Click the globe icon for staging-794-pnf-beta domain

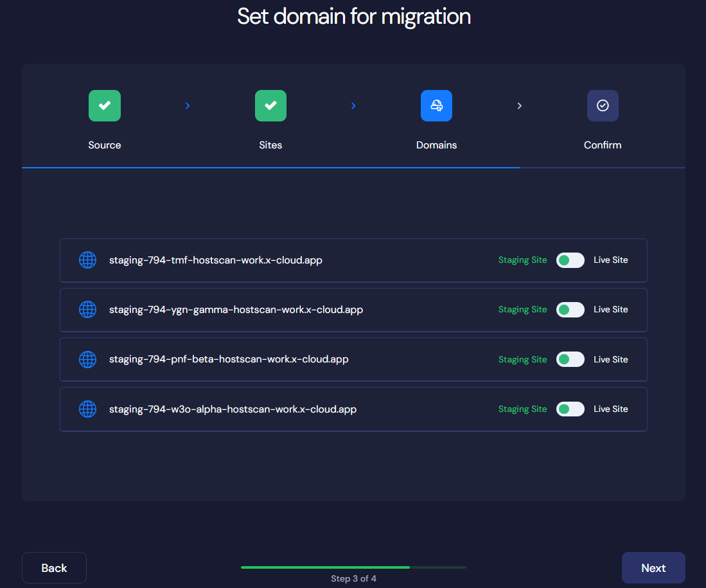point(87,359)
